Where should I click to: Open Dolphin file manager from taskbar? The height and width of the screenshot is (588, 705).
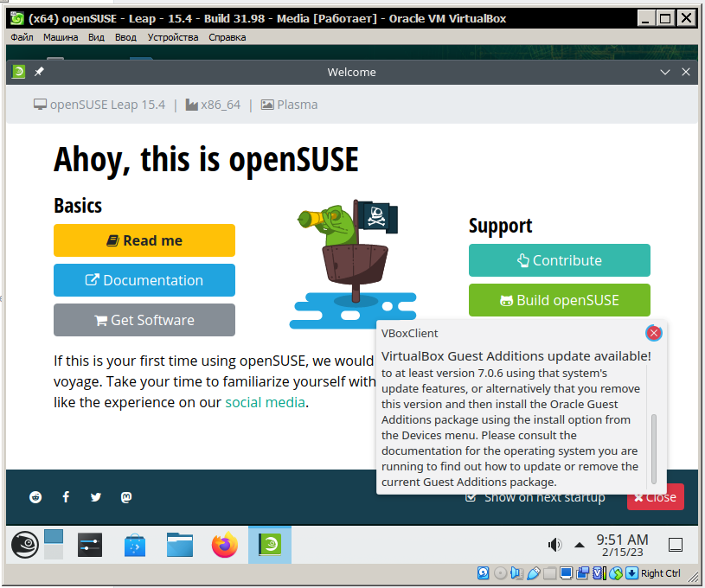coord(180,545)
